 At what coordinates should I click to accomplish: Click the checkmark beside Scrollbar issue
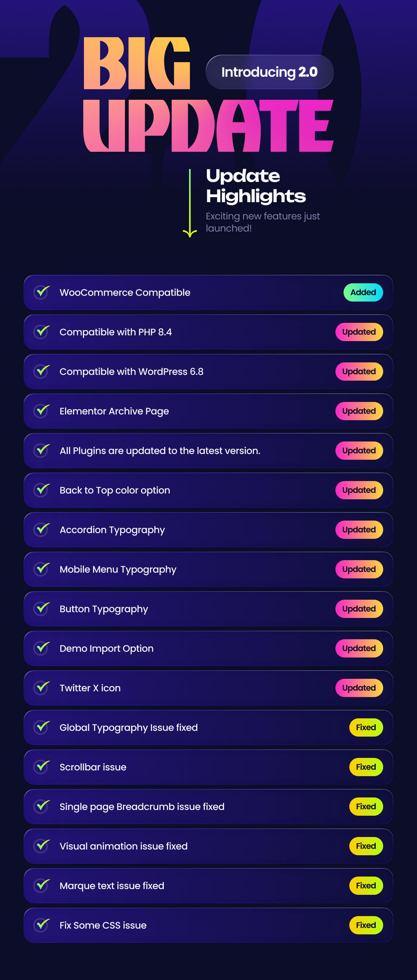[x=42, y=767]
